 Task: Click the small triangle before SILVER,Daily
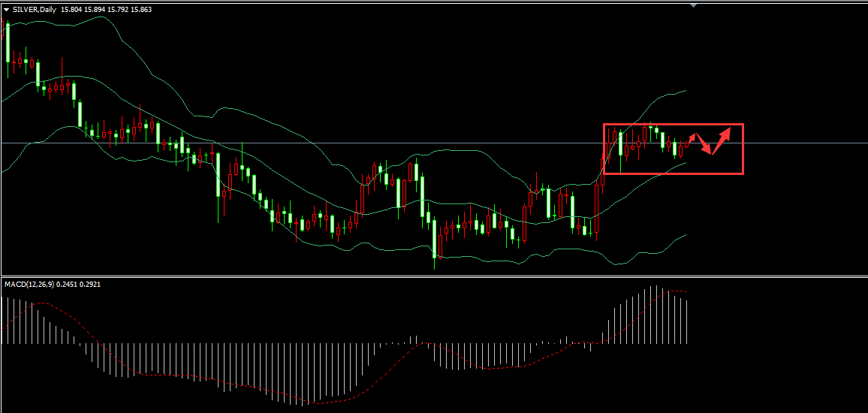pyautogui.click(x=7, y=9)
